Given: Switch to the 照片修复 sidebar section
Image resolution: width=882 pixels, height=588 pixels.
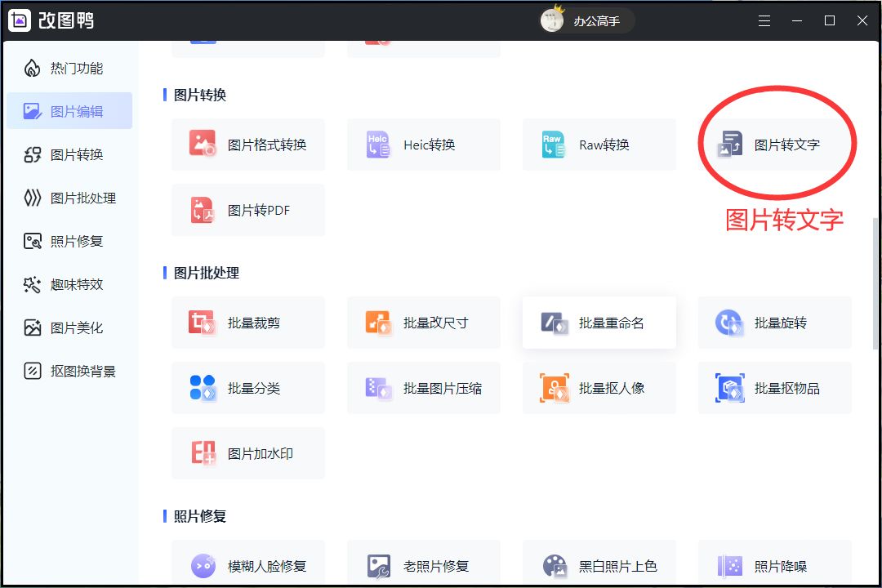Looking at the screenshot, I should point(72,241).
